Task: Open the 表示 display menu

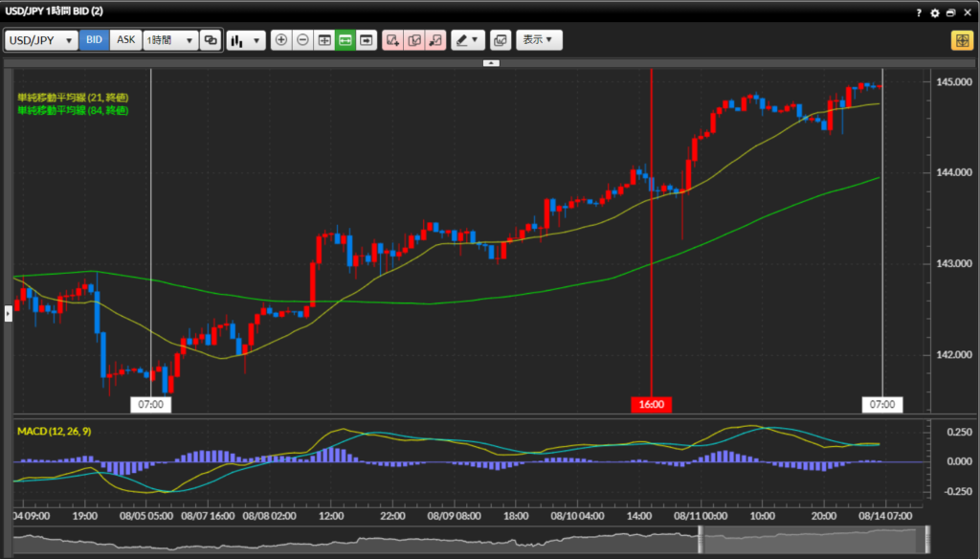Action: point(539,40)
